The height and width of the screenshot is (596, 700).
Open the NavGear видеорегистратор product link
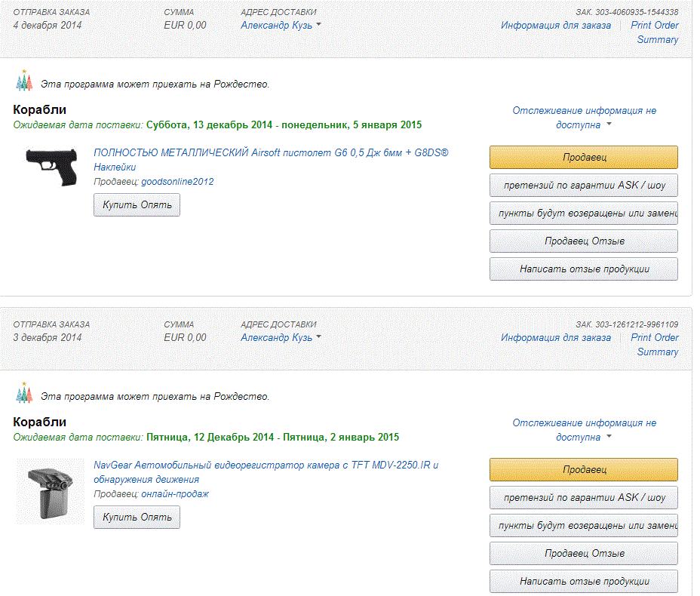click(x=266, y=465)
